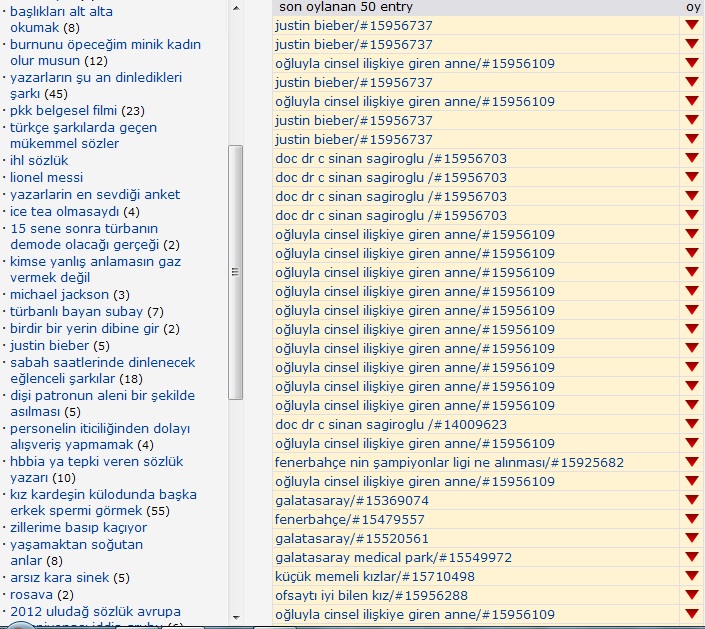This screenshot has width=705, height=629.
Task: Open justin bieber topic in left list
Action: [49, 345]
